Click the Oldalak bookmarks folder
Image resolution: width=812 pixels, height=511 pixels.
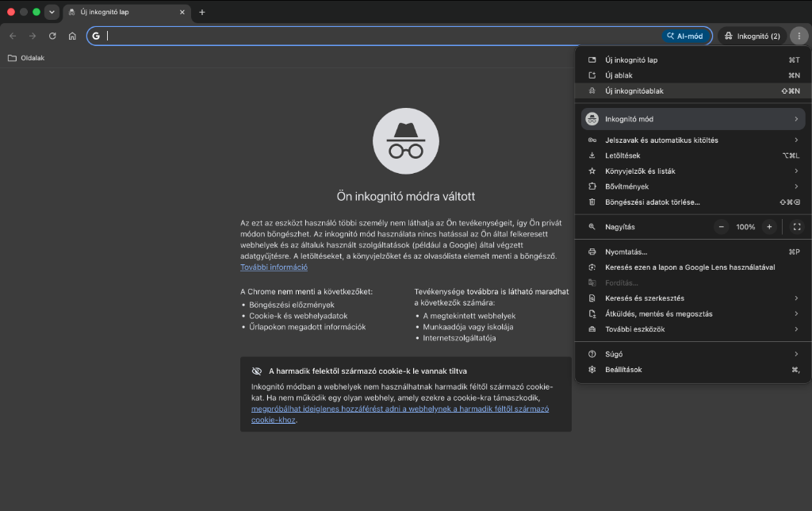pos(26,58)
